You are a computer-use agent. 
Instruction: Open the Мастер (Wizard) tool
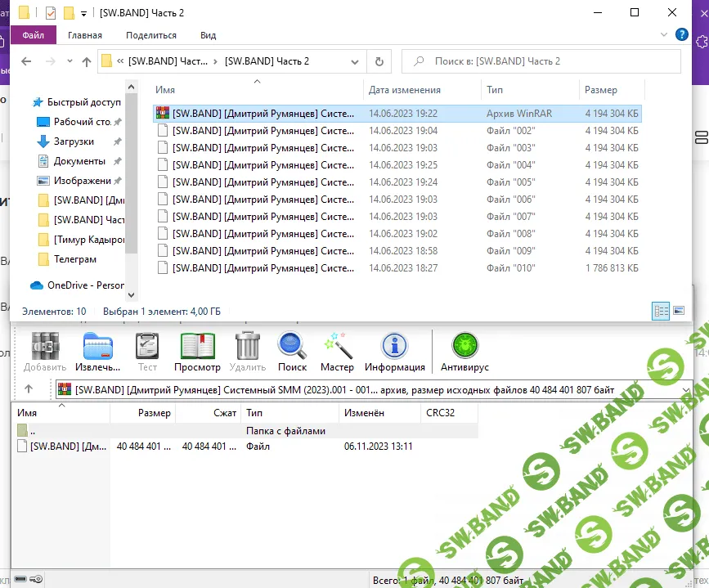[x=337, y=352]
